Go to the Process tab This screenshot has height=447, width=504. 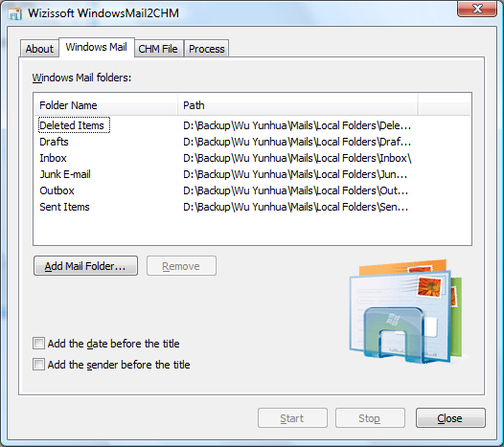coord(206,49)
